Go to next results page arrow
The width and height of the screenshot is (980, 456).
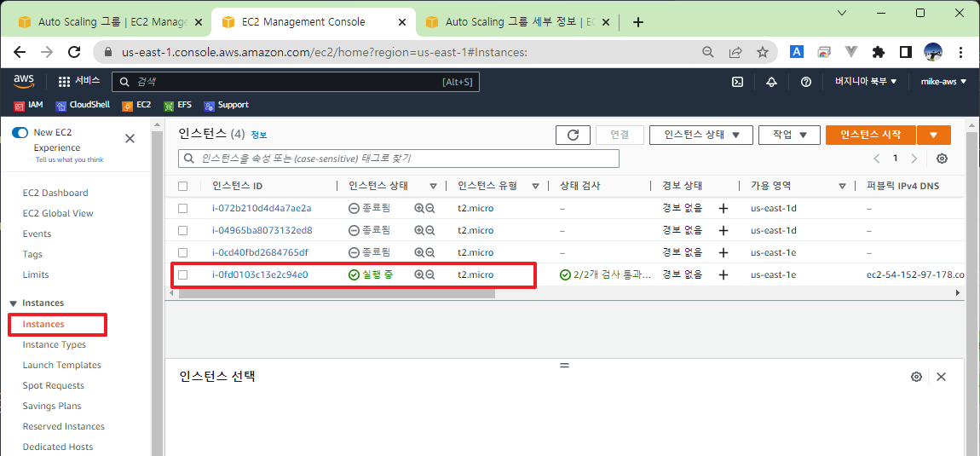[x=914, y=159]
